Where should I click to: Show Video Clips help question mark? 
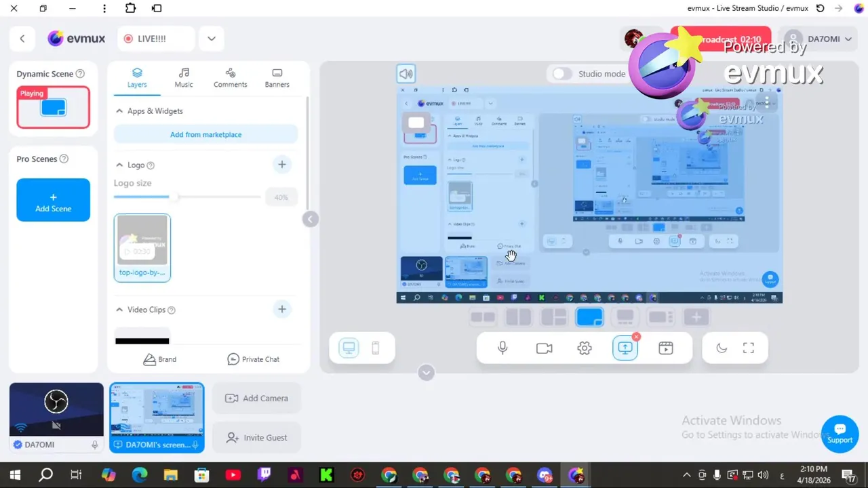tap(171, 310)
